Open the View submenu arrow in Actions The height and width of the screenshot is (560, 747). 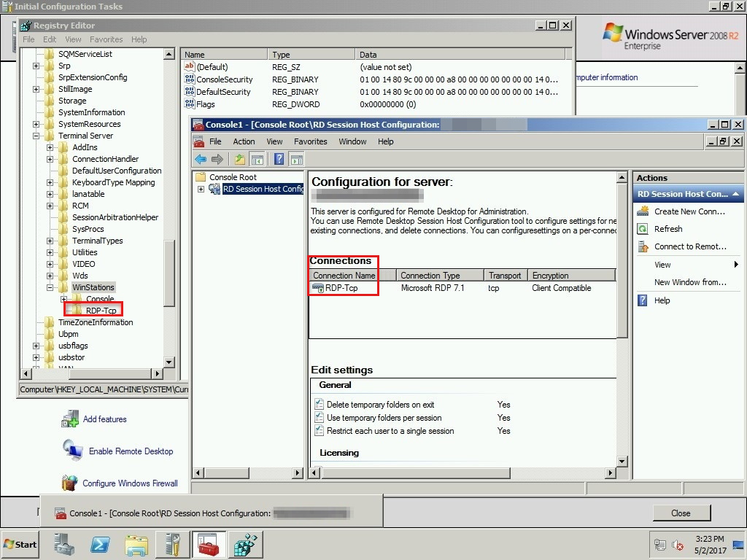pyautogui.click(x=736, y=264)
